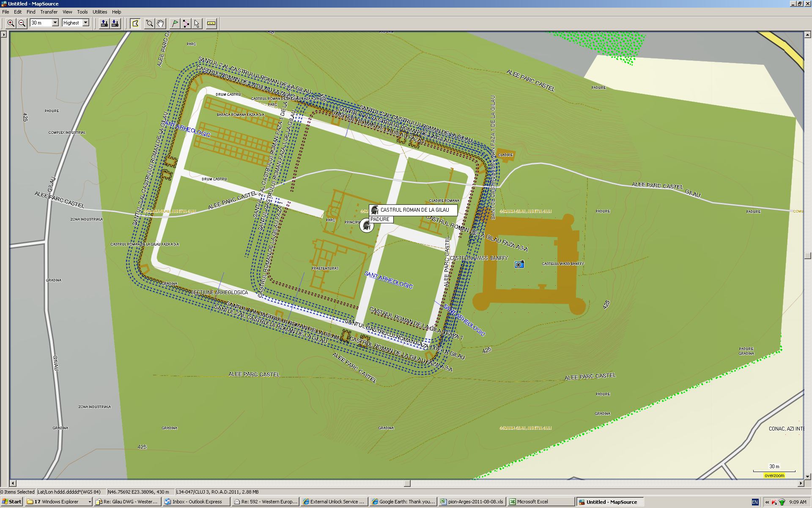Switch to External Unlock Service window
The width and height of the screenshot is (812, 508).
pos(334,502)
